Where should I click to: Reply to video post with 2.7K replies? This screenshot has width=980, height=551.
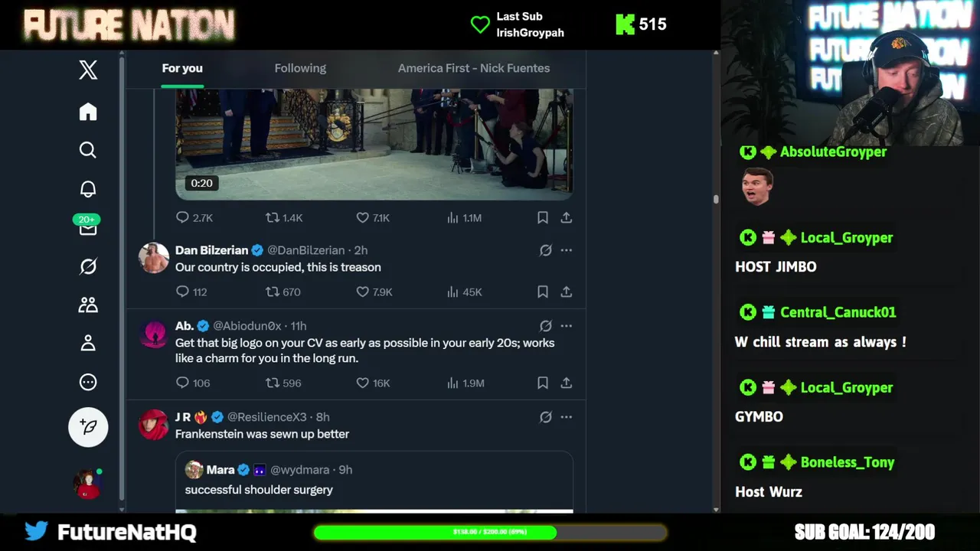tap(194, 218)
